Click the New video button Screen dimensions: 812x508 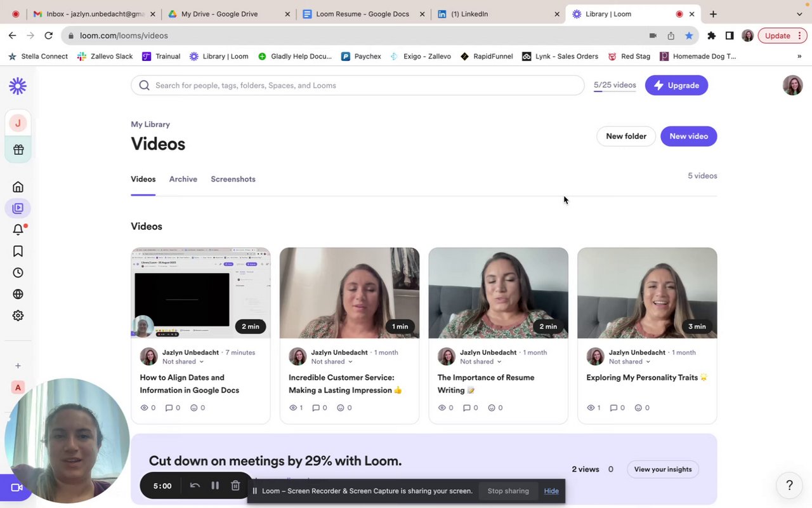pyautogui.click(x=689, y=136)
